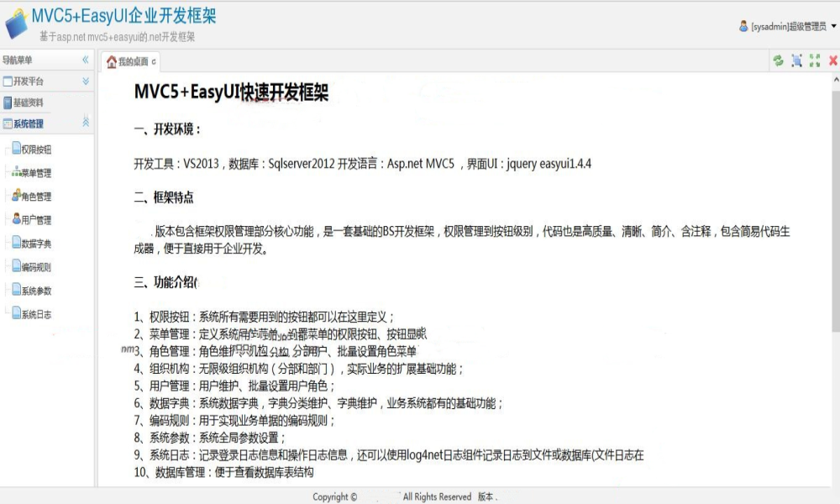Open 菜单管理 in the sidebar tree

36,173
